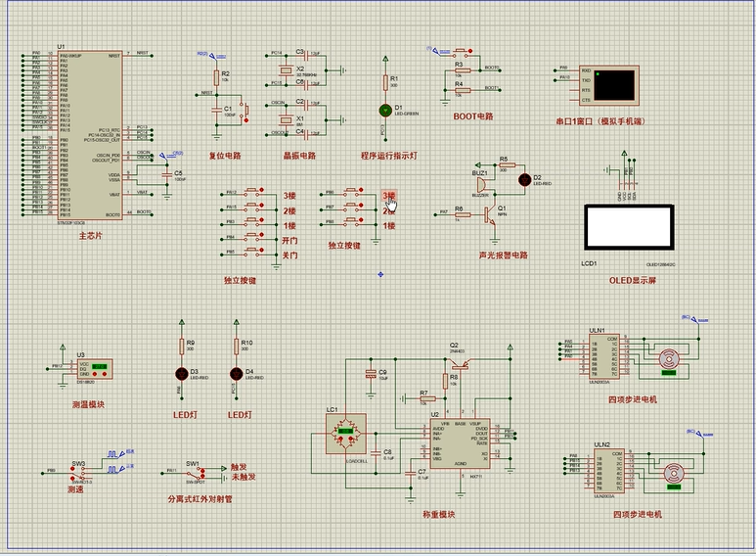Click the green LED D1
Viewport: 756px width, 556px height.
385,111
